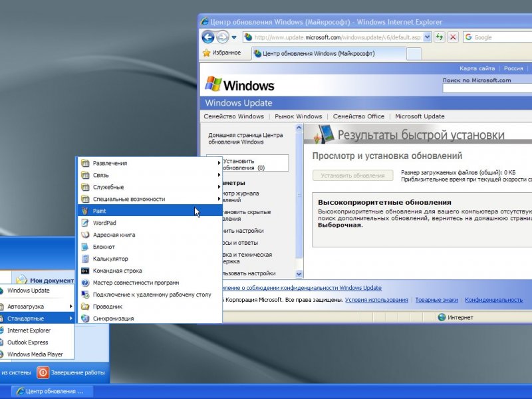Click the Адресная книга address book icon
This screenshot has width=532, height=399.
pyautogui.click(x=85, y=235)
